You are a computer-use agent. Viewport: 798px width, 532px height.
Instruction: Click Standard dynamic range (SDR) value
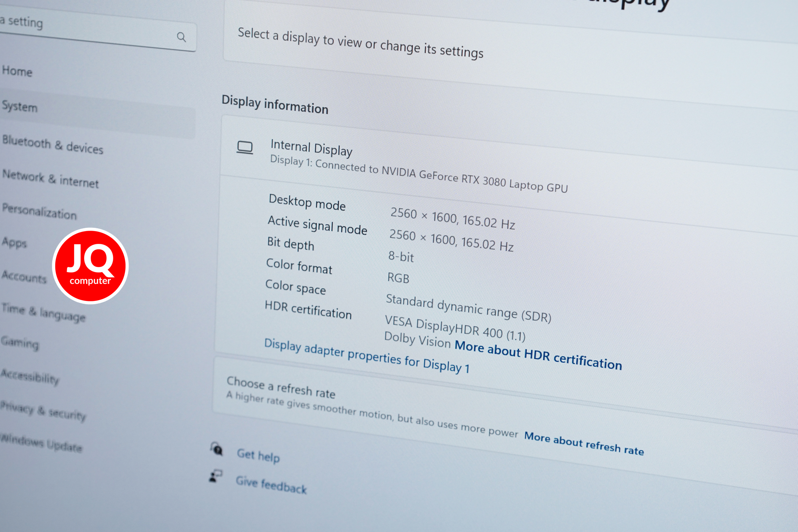pyautogui.click(x=468, y=308)
